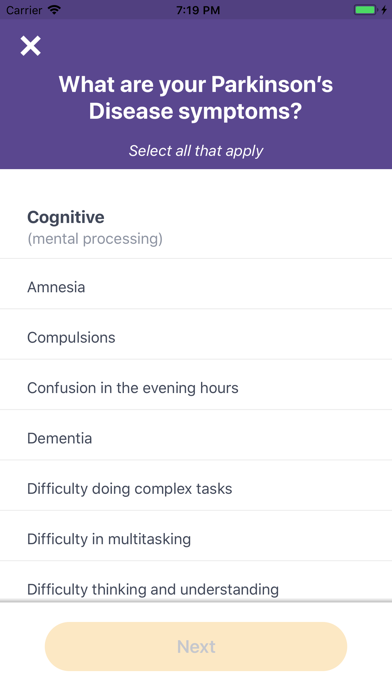Select Difficulty thinking and understanding

click(196, 581)
